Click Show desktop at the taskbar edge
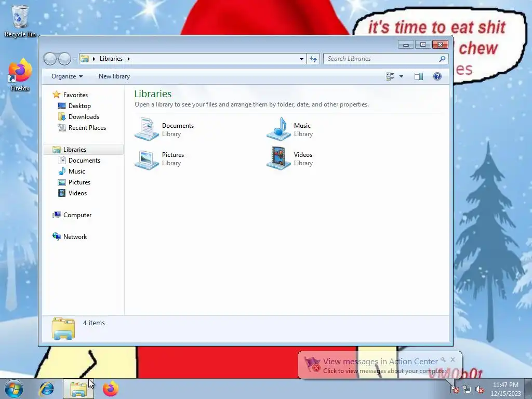The height and width of the screenshot is (399, 532). tap(528, 389)
